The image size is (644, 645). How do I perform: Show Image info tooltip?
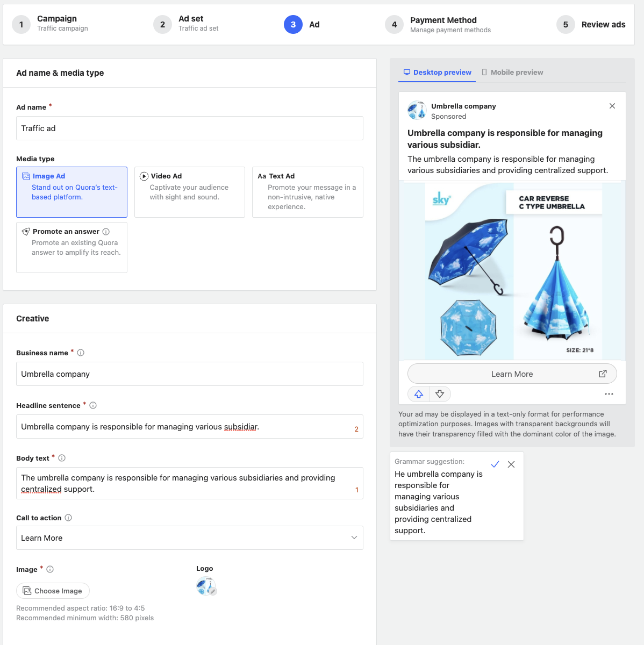point(50,569)
